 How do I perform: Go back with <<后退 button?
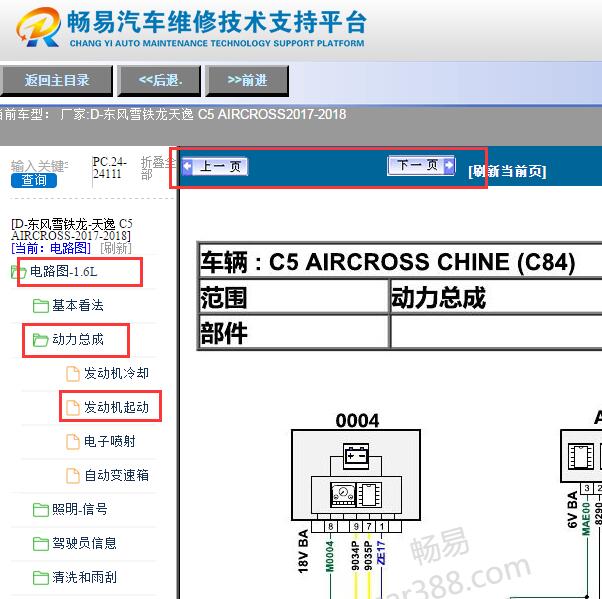(159, 80)
